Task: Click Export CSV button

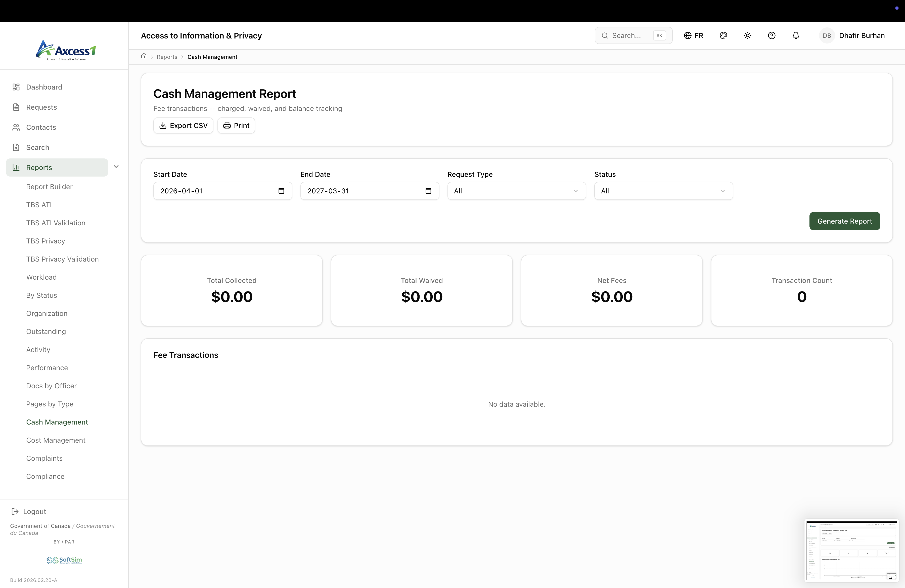Action: click(x=183, y=125)
